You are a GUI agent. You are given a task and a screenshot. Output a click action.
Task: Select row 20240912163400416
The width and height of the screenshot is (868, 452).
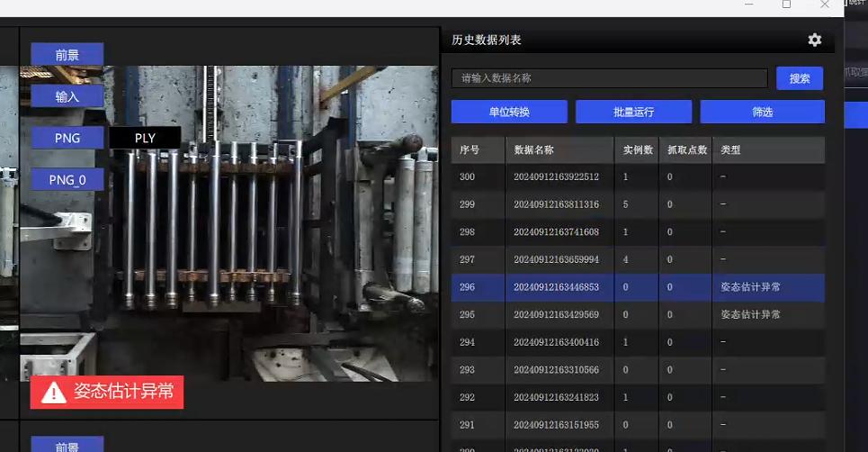(x=638, y=342)
